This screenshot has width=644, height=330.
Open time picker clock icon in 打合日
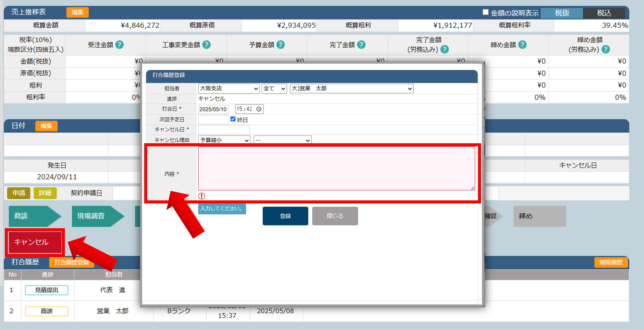[x=259, y=109]
